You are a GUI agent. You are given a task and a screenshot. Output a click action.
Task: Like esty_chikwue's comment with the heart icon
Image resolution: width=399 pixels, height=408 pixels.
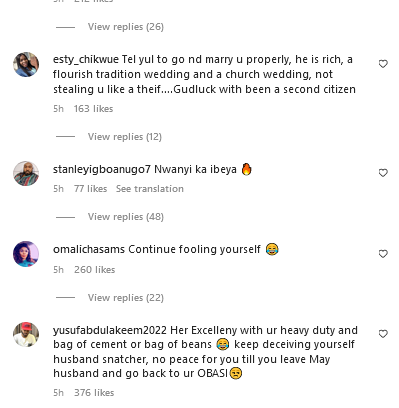(x=383, y=64)
